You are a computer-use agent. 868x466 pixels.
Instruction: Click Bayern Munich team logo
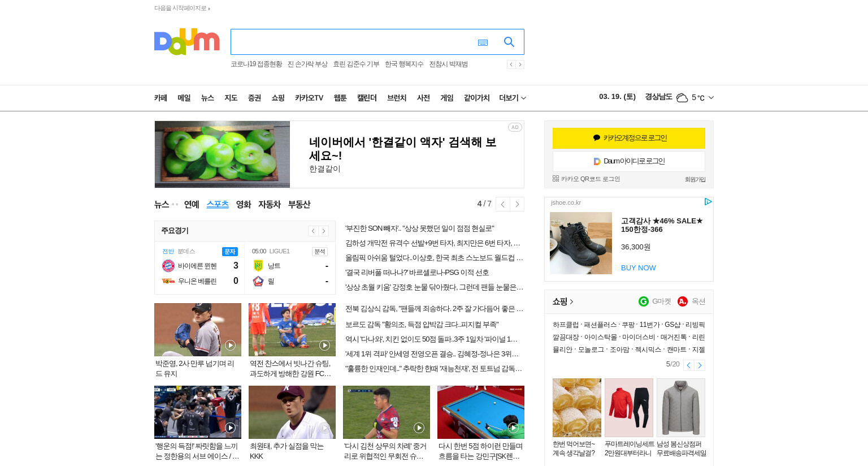coord(168,266)
